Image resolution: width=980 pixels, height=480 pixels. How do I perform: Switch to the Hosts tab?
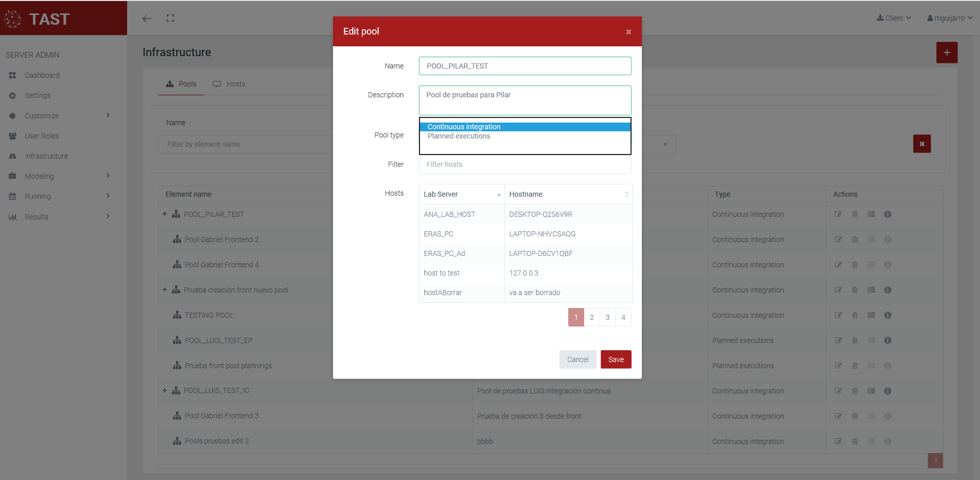(230, 84)
